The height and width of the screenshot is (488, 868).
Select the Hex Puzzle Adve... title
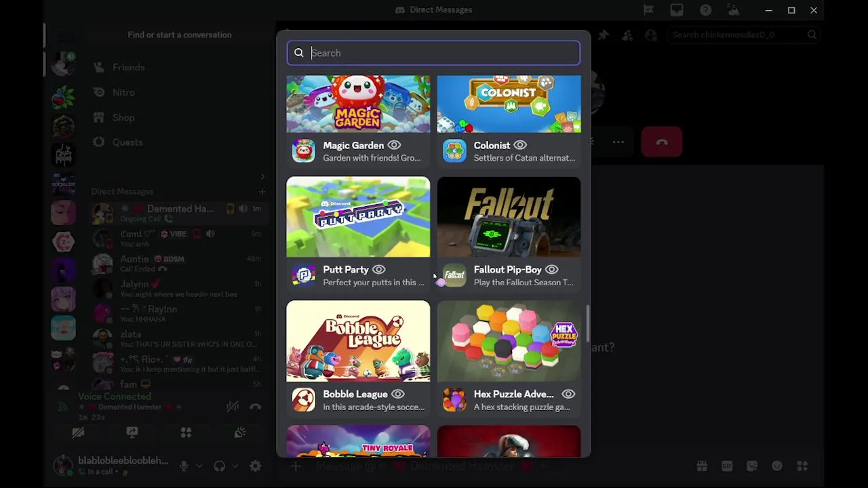513,394
